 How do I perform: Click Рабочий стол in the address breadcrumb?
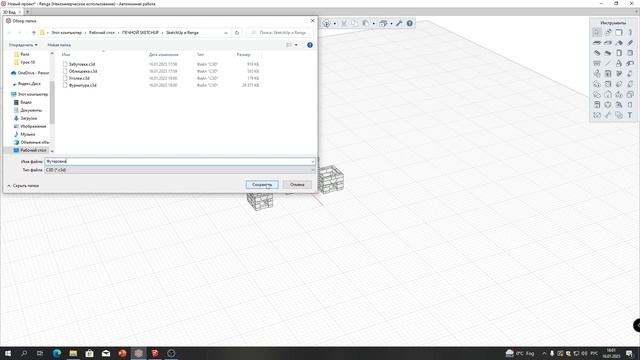(102, 33)
